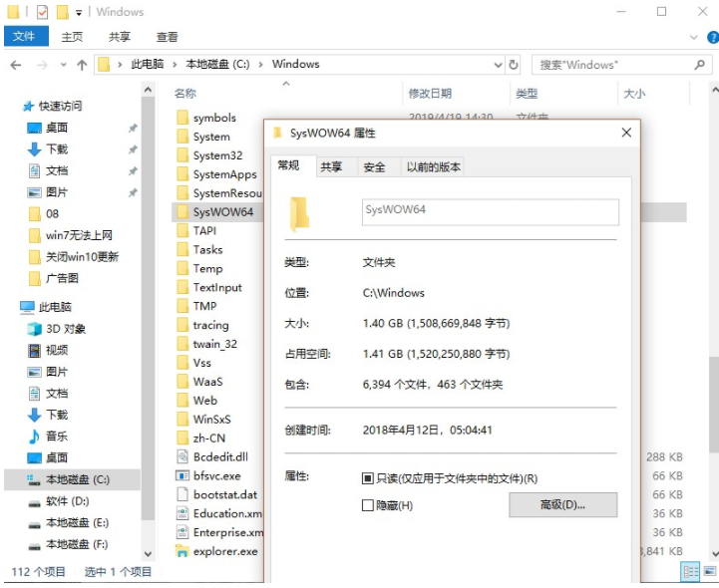
Task: Click the properties quick access toolbar icon
Action: click(x=42, y=12)
